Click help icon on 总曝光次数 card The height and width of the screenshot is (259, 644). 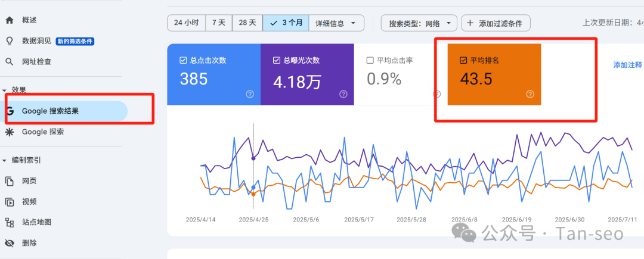343,94
